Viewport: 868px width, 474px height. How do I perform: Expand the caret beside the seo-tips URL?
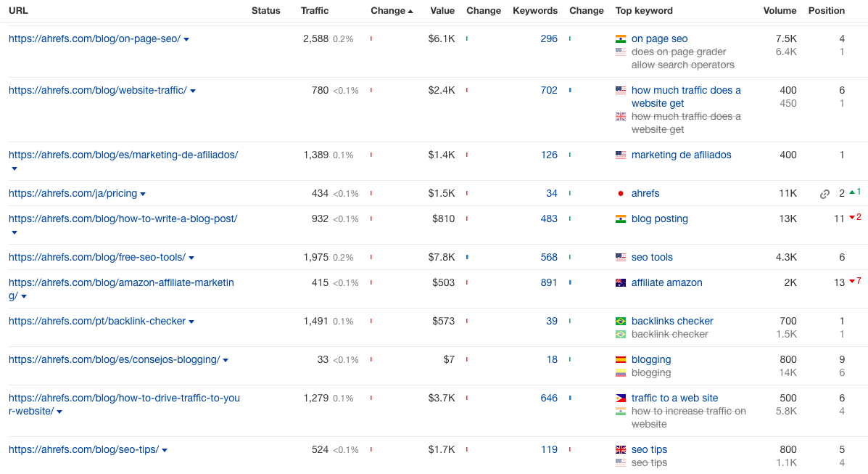pos(165,449)
